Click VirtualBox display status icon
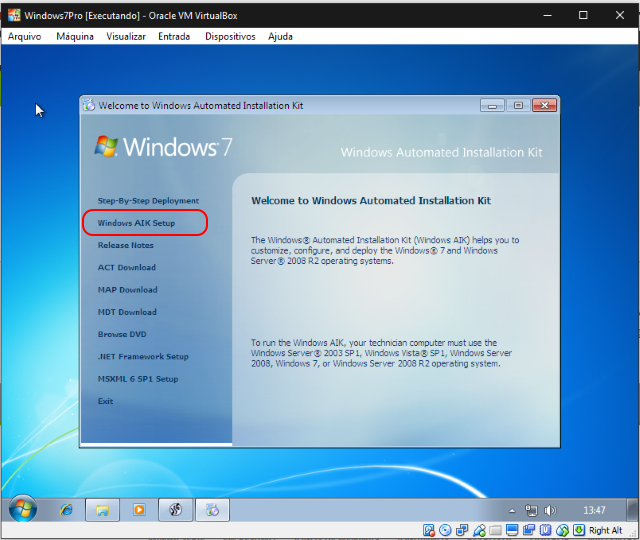This screenshot has width=640, height=540. click(512, 530)
